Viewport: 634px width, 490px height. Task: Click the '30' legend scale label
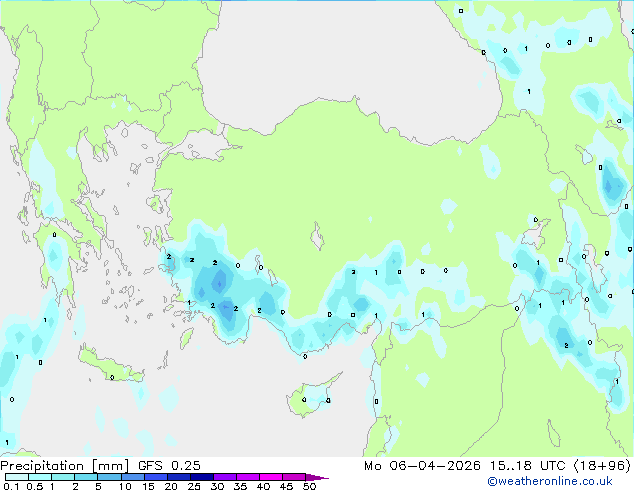point(217,486)
